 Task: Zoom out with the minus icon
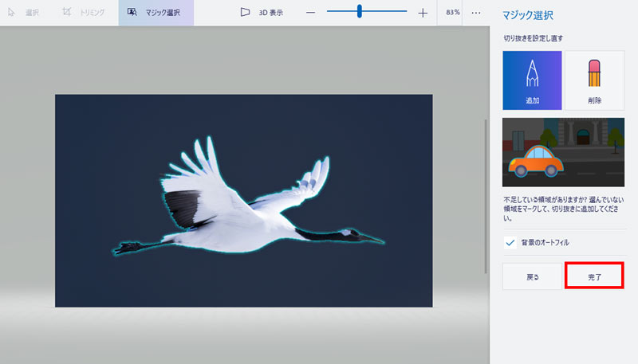pyautogui.click(x=310, y=13)
